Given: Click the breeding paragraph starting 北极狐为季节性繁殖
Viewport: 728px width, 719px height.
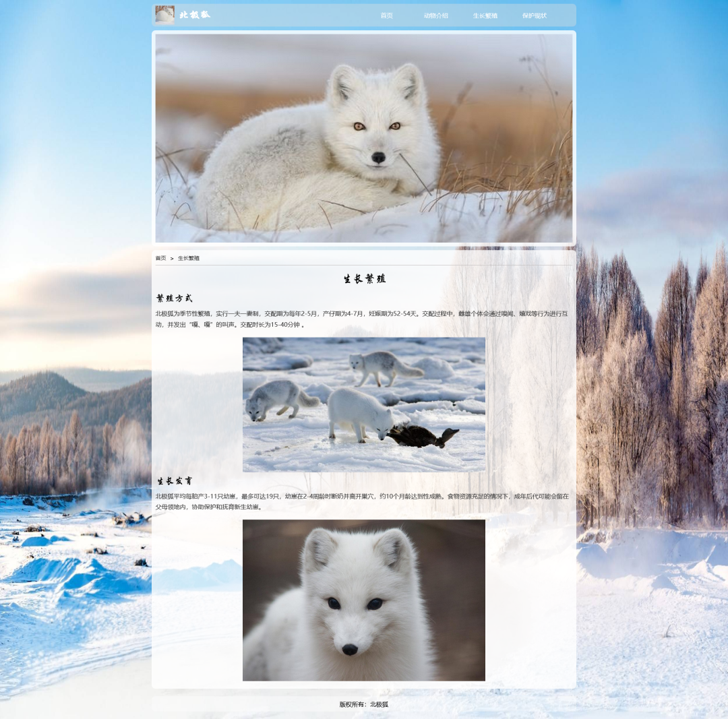Looking at the screenshot, I should 361,319.
